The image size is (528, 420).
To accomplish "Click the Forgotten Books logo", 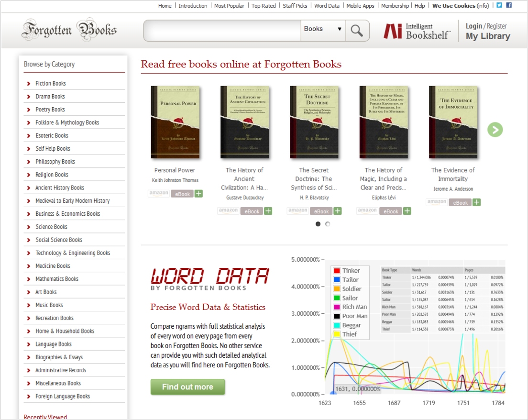I will tap(69, 30).
